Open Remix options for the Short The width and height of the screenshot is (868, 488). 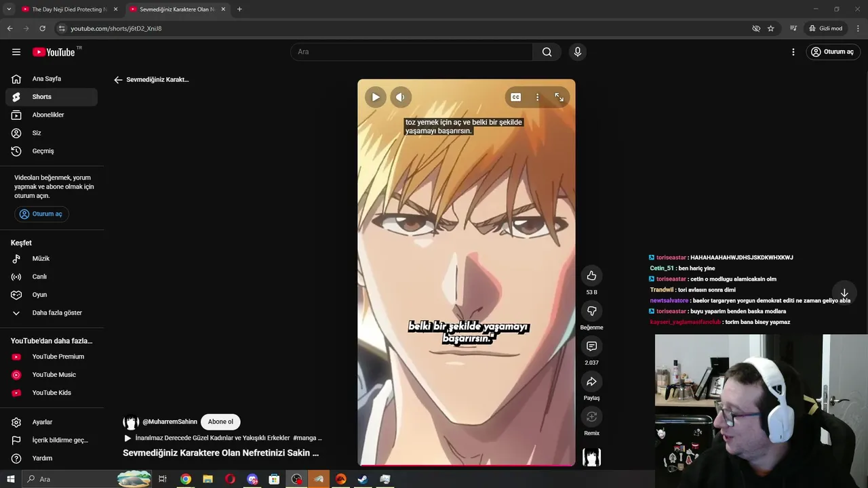591,417
